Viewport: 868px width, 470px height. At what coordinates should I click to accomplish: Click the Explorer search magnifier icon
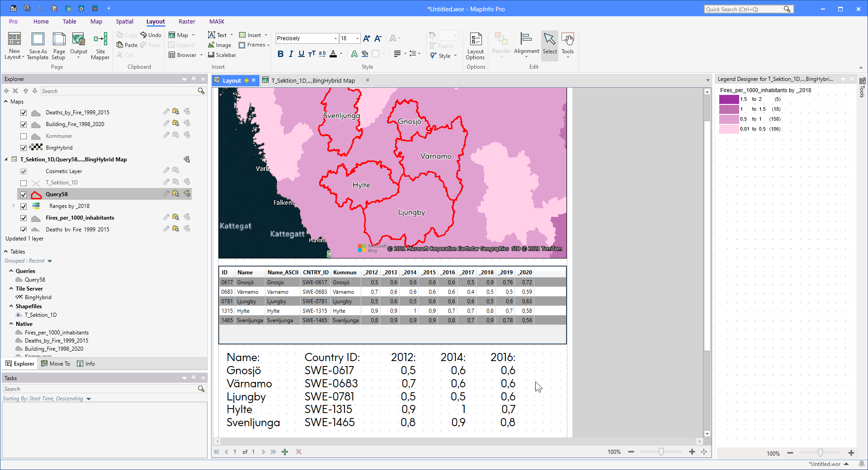(x=201, y=91)
